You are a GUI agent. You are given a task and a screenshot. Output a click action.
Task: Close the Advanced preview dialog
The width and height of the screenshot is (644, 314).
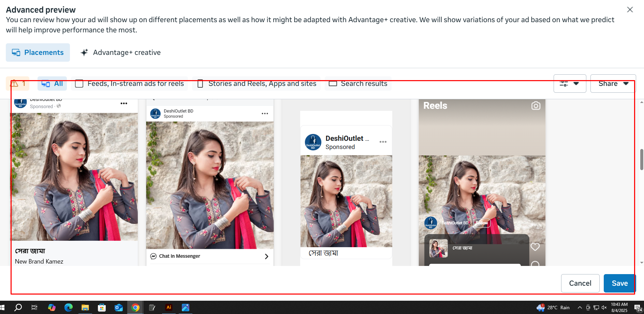pos(630,10)
